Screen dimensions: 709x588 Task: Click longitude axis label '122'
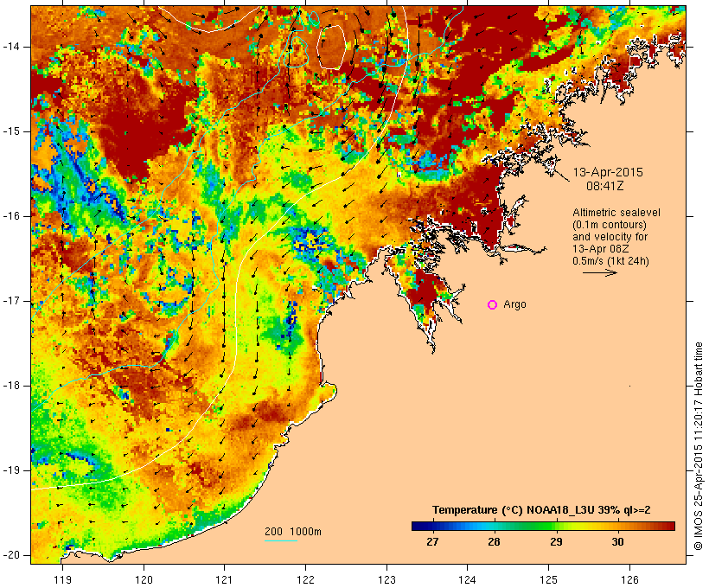306,579
